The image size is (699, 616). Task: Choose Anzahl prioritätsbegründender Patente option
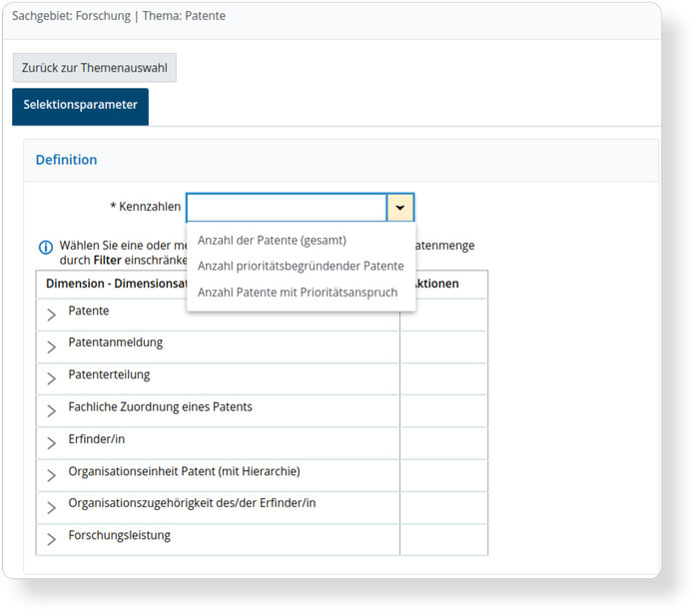[x=301, y=267]
